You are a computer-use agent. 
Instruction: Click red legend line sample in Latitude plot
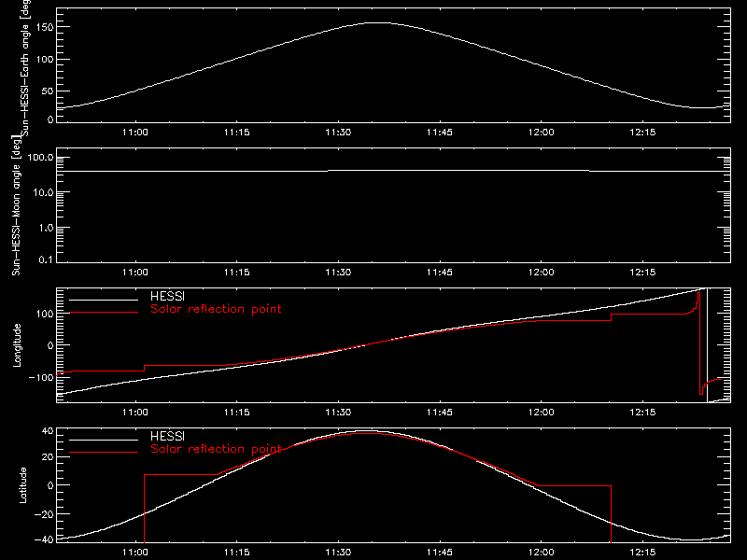tap(104, 453)
